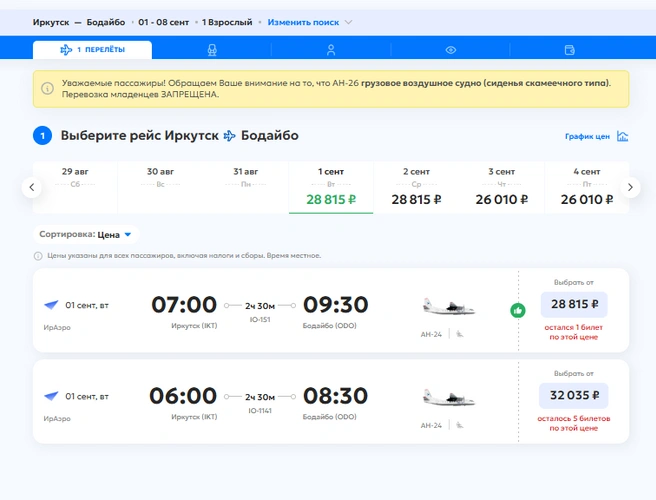Click the green thumbs-up recommended icon
Image resolution: width=656 pixels, height=500 pixels.
coord(518,310)
